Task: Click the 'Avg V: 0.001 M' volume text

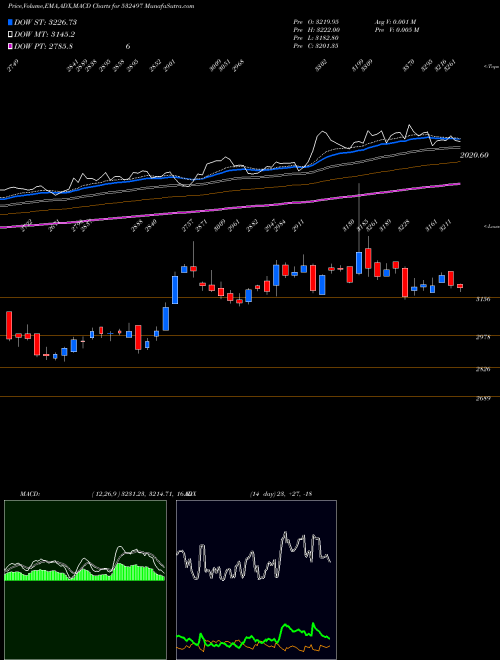Action: [x=396, y=22]
